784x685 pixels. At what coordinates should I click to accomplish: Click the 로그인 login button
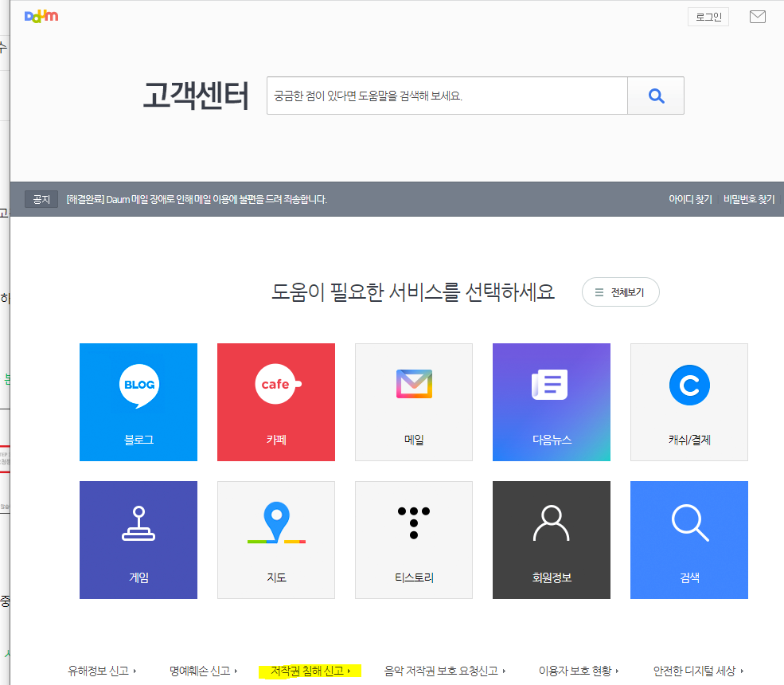708,17
